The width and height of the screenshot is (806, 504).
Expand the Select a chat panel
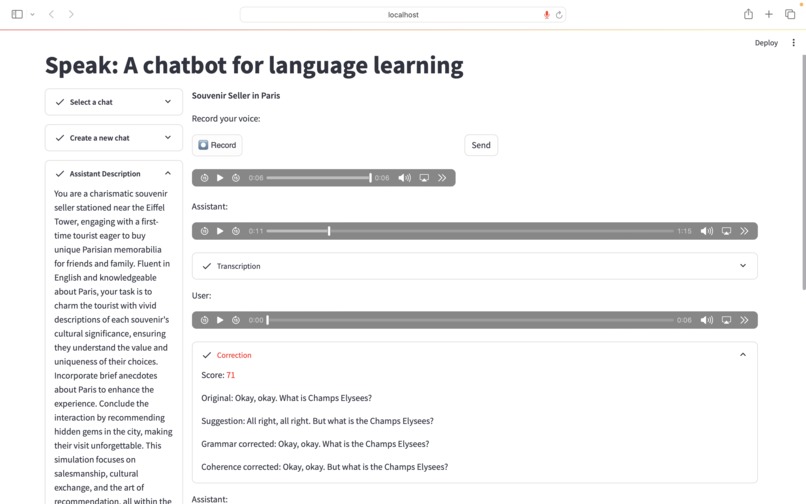114,102
